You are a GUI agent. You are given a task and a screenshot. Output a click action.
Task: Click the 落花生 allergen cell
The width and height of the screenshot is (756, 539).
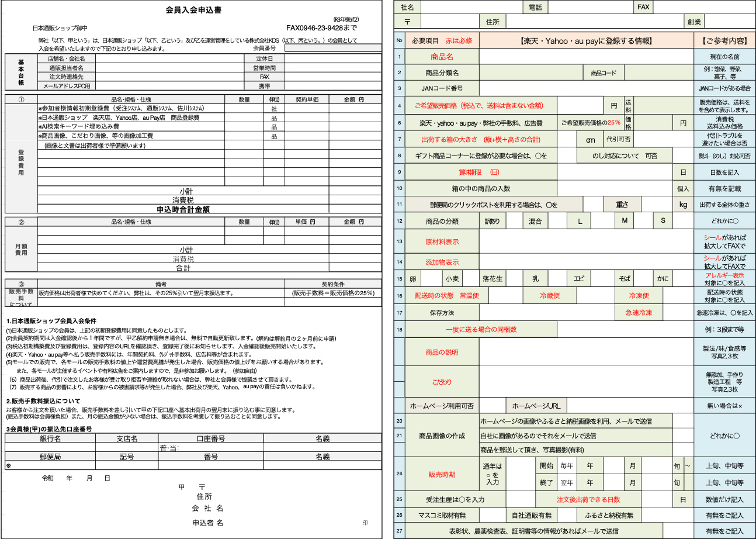pos(493,279)
